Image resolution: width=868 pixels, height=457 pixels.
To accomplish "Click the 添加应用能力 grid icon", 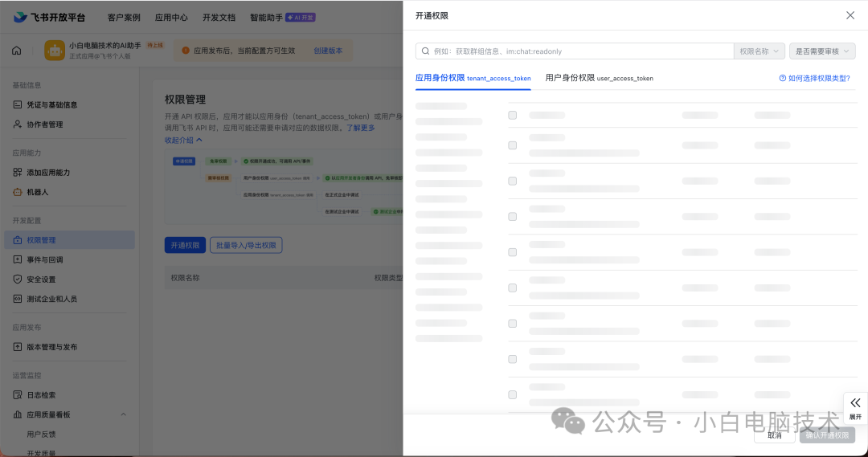I will click(17, 173).
